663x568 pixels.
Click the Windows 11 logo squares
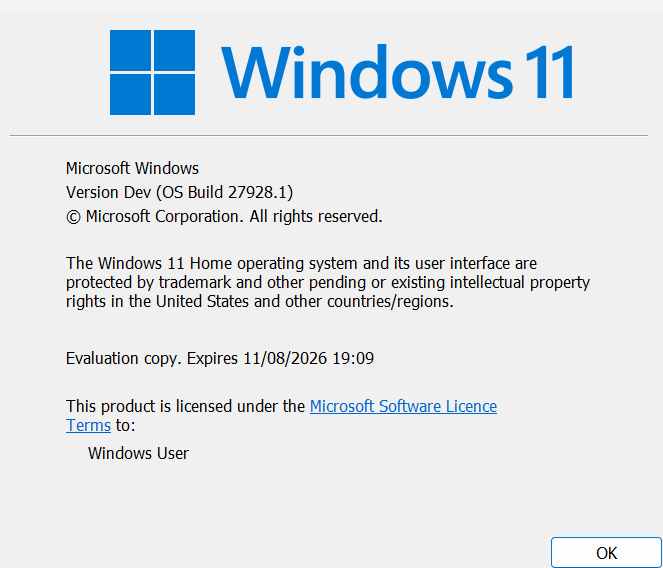pos(152,72)
